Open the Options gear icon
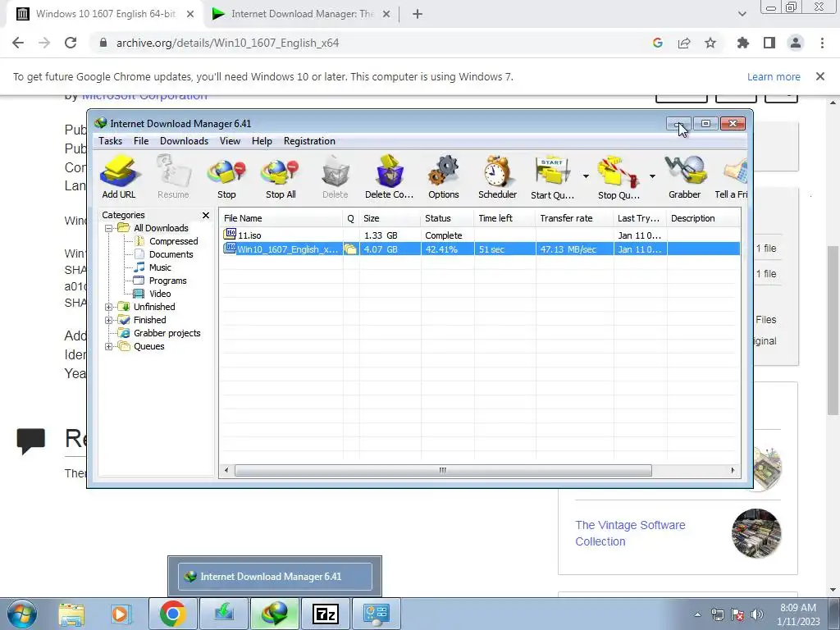Screen dimensions: 840x630 point(444,177)
